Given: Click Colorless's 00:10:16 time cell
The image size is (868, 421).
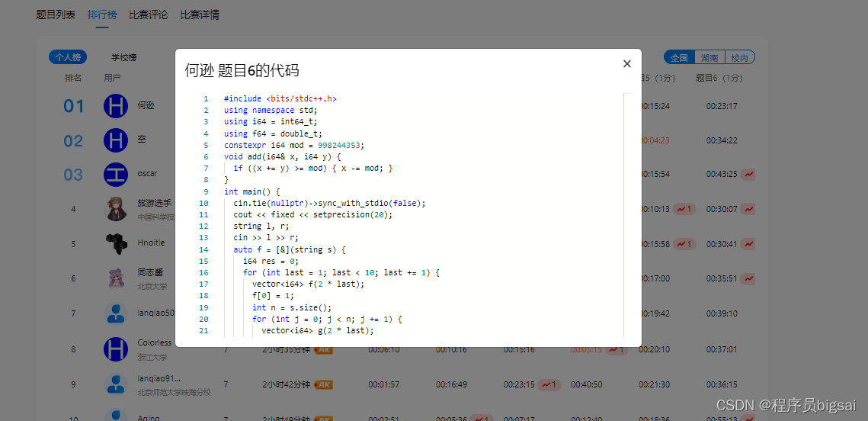Looking at the screenshot, I should tap(451, 349).
